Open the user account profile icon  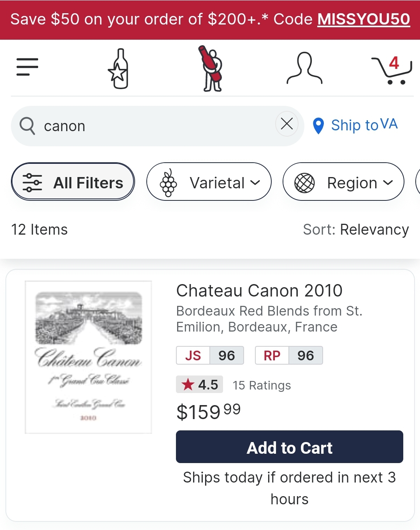(x=304, y=69)
